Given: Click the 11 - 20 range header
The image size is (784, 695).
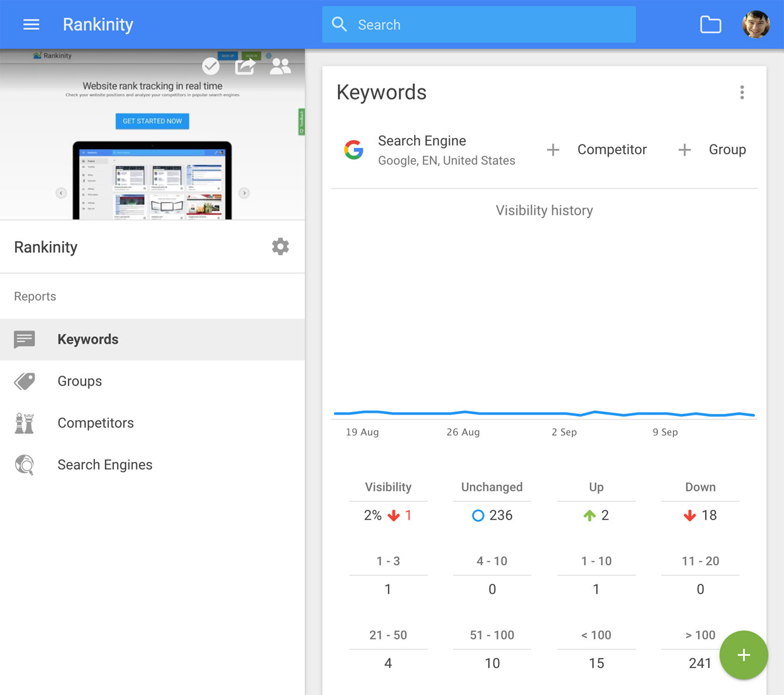Looking at the screenshot, I should coord(700,561).
